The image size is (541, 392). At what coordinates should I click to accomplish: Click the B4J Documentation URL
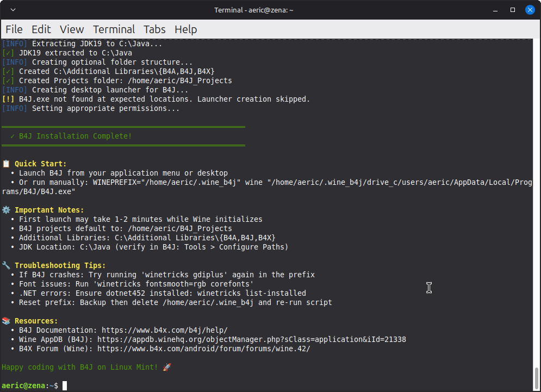[165, 330]
